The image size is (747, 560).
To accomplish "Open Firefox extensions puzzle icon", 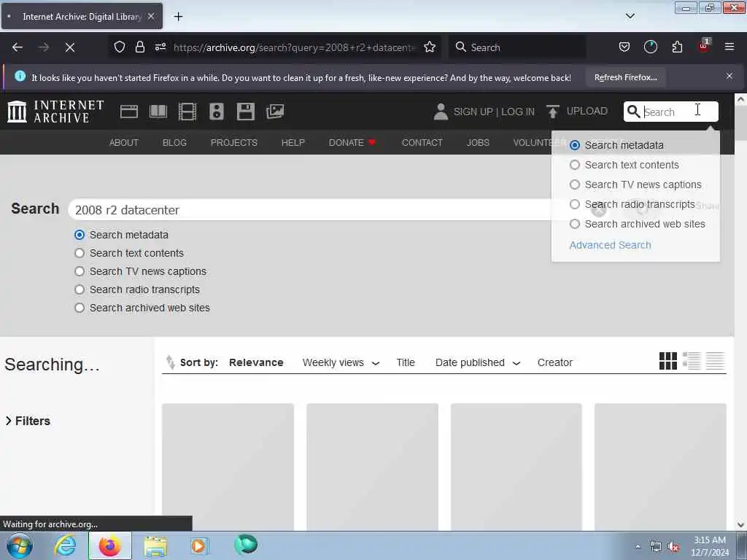I will pyautogui.click(x=677, y=47).
